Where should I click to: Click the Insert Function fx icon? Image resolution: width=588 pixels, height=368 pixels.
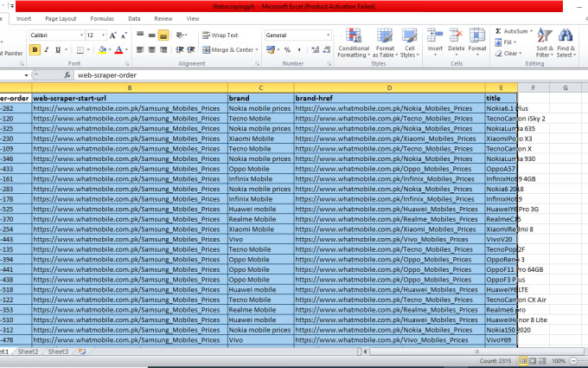[x=67, y=75]
